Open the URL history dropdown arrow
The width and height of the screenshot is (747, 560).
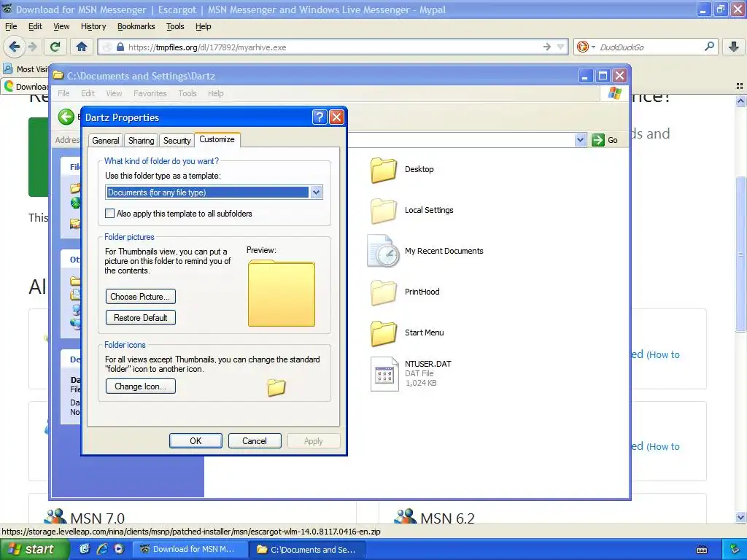[561, 47]
